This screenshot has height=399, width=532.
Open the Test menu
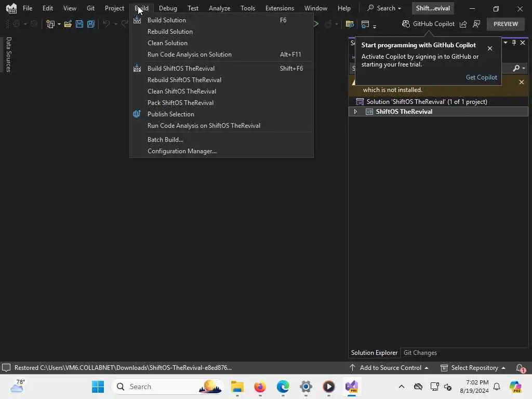[x=193, y=8]
